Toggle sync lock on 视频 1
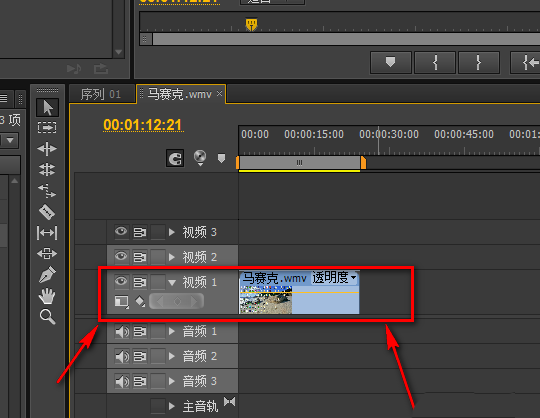Viewport: 540px width, 418px height. (x=140, y=282)
